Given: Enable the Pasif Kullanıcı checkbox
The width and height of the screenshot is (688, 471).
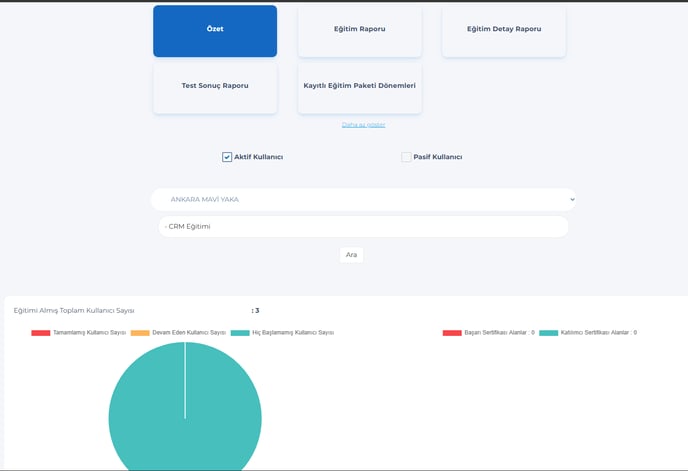Looking at the screenshot, I should [x=406, y=157].
